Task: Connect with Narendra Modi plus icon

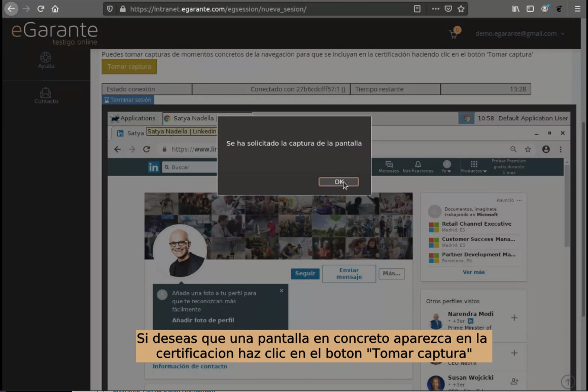Action: [514, 318]
